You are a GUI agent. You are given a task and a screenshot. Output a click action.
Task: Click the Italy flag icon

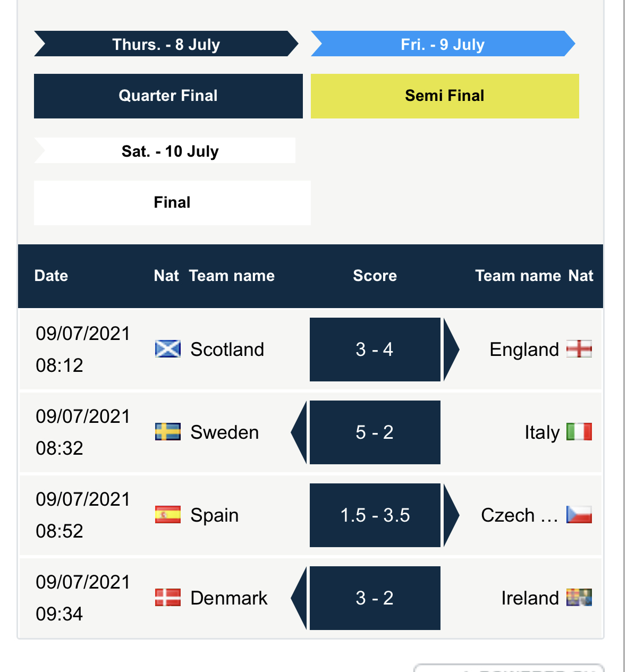click(579, 432)
